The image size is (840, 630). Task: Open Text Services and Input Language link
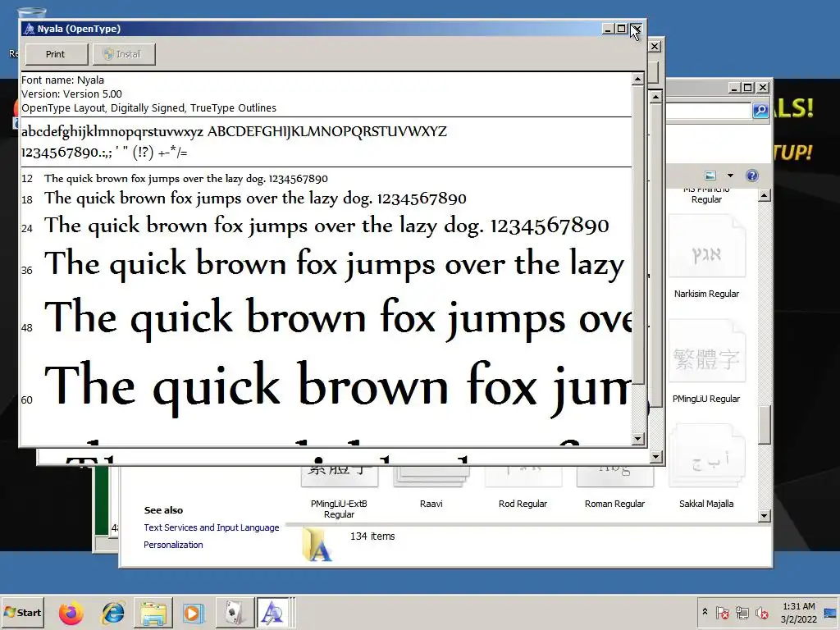tap(211, 527)
